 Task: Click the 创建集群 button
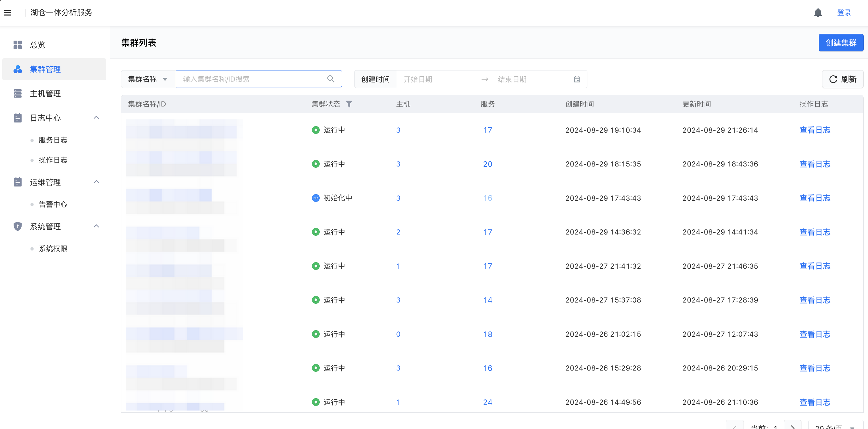841,43
